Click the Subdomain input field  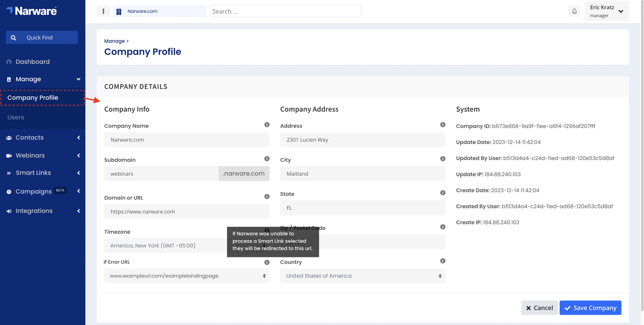tap(161, 174)
